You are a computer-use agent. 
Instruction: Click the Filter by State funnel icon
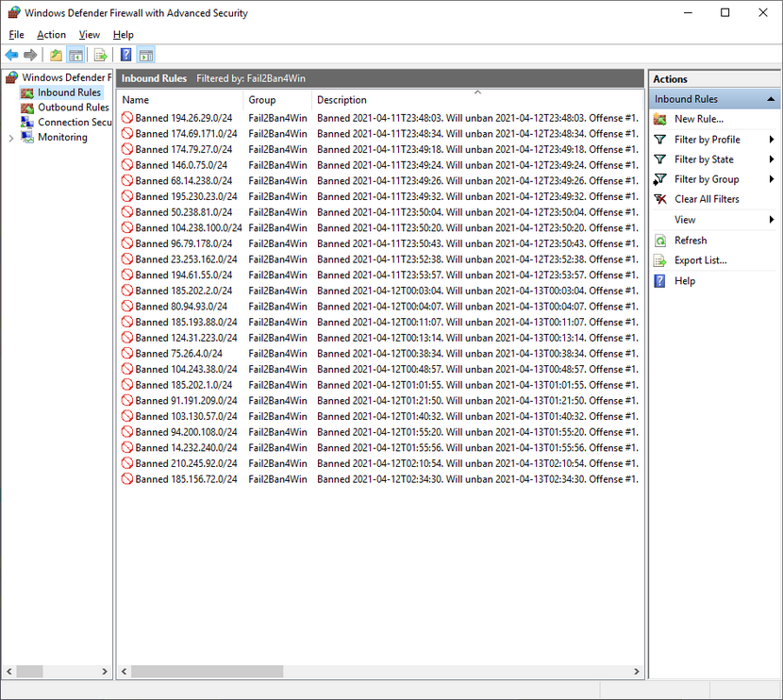pos(660,159)
